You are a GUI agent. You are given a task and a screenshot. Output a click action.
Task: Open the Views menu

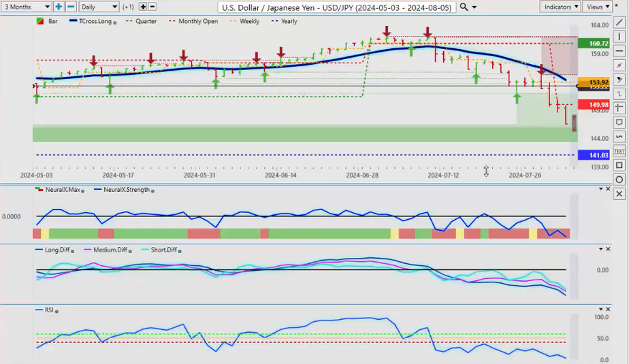tap(597, 7)
